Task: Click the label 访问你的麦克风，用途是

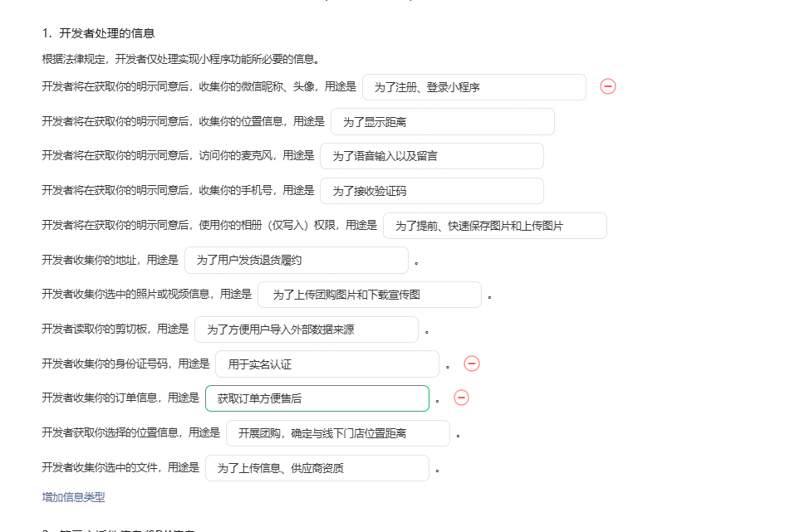Action: pyautogui.click(x=257, y=155)
